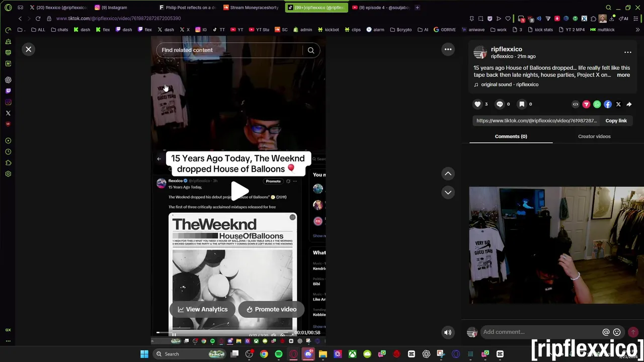Switch to the Creator videos tab
Image resolution: width=644 pixels, height=362 pixels.
click(x=594, y=136)
